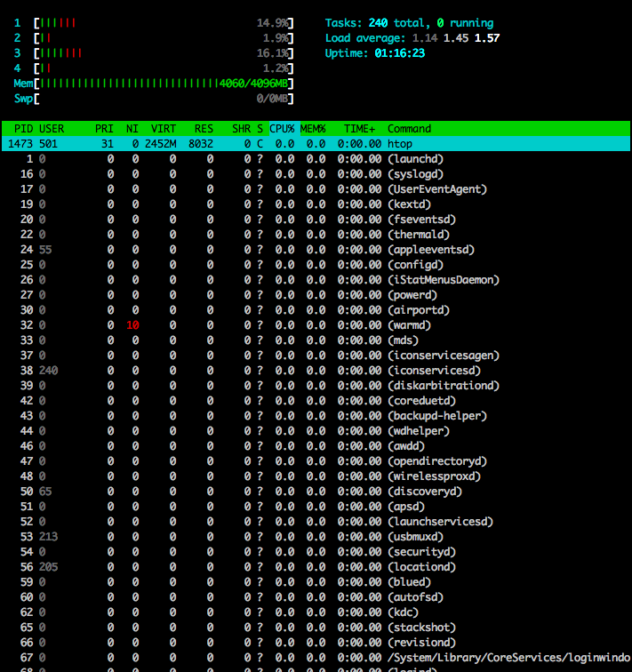Click the Uptime 01:16:23 value

[x=399, y=53]
